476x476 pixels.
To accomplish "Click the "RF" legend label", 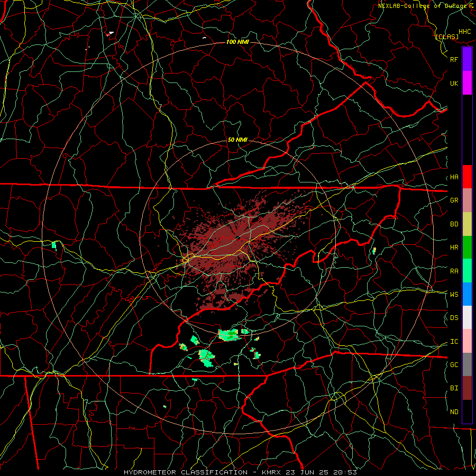I will pos(454,60).
